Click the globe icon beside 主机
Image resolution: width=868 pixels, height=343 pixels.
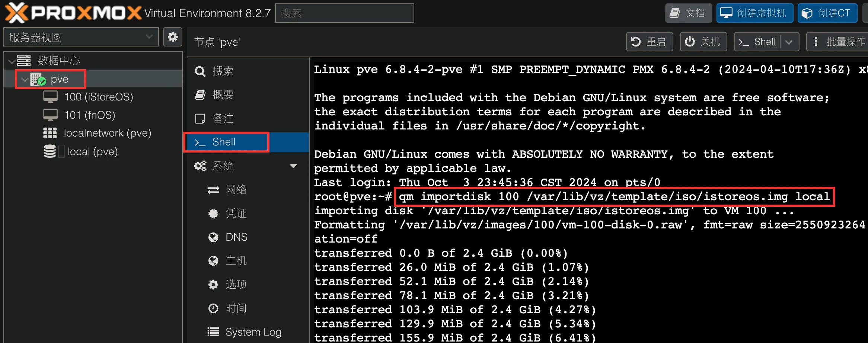coord(213,261)
